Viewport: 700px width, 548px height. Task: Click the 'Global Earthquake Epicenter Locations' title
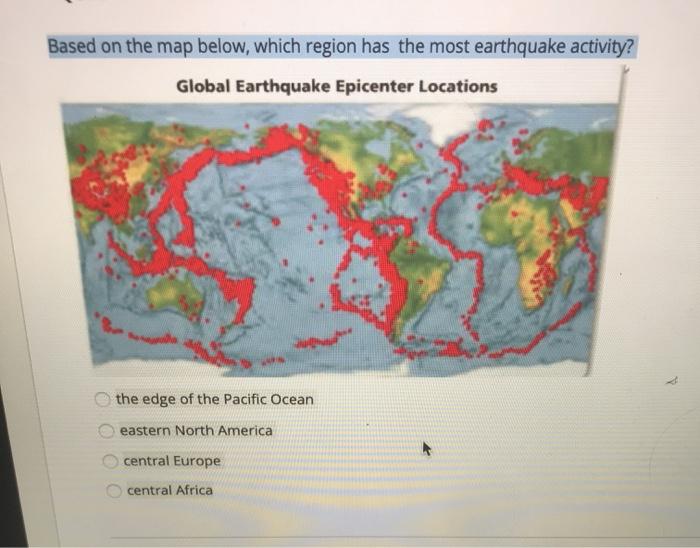[337, 86]
